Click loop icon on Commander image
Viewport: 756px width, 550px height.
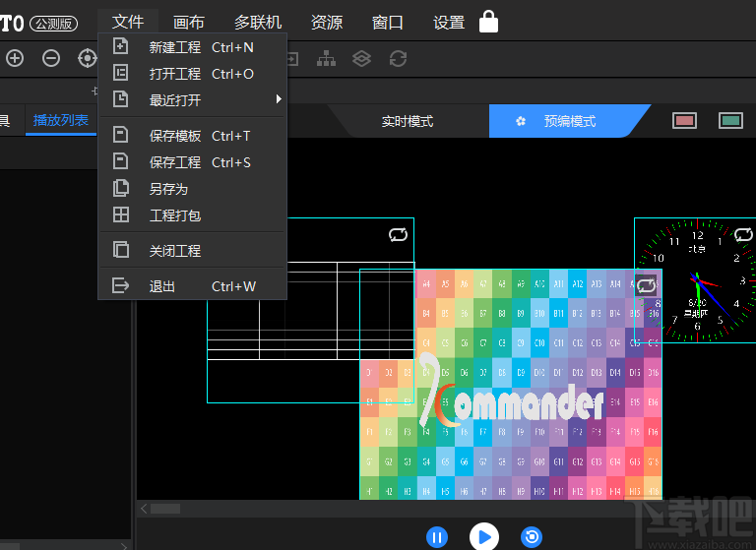646,286
